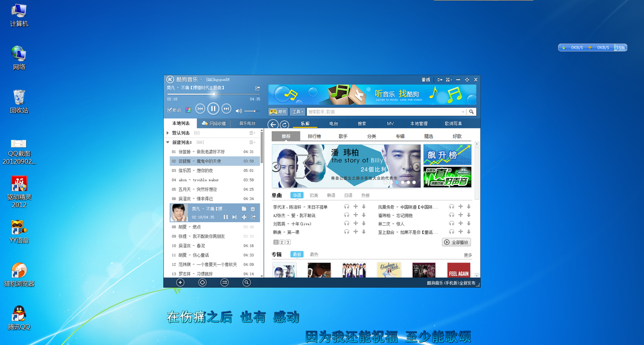644x345 pixels.
Task: Mute the volume speaker icon
Action: 239,111
